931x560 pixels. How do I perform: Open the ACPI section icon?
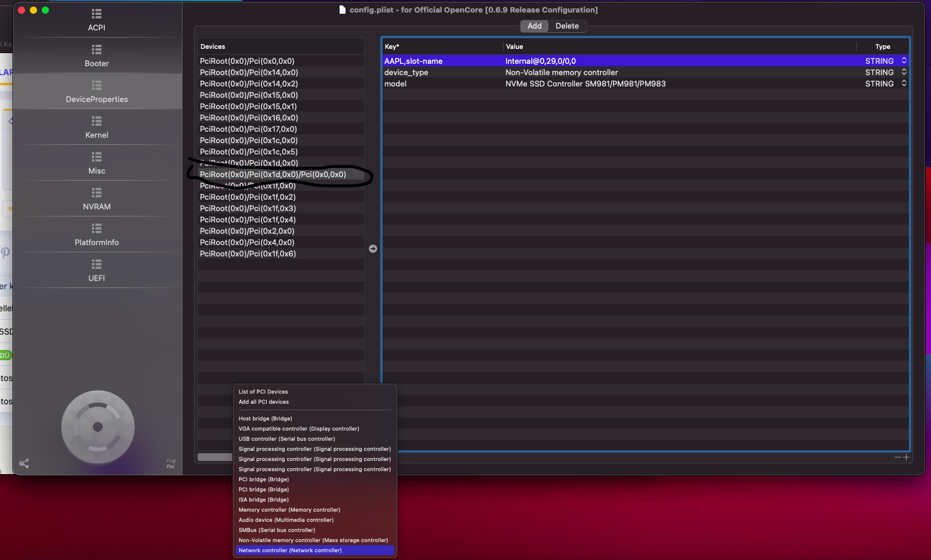[x=97, y=14]
